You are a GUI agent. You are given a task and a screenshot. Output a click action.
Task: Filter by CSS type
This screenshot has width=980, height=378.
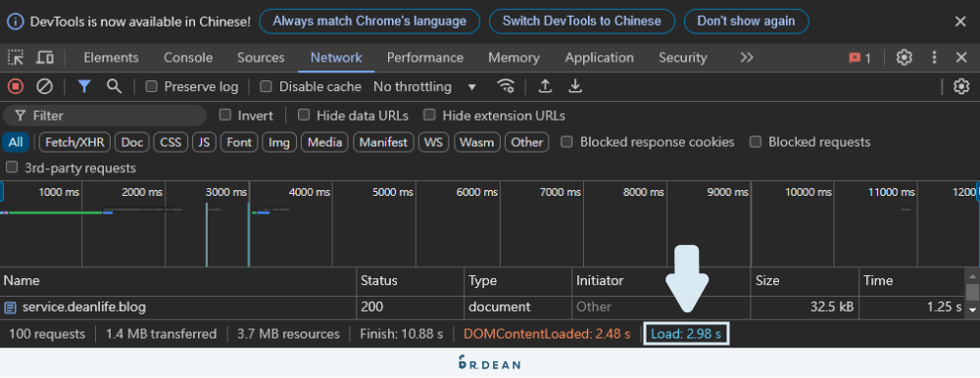pos(171,142)
